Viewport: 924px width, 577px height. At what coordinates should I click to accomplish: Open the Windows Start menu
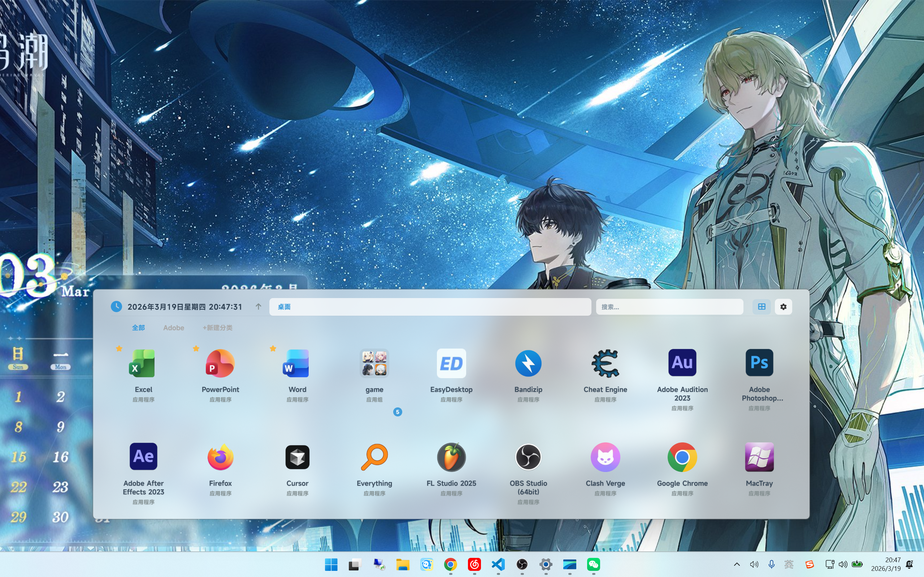(x=331, y=564)
